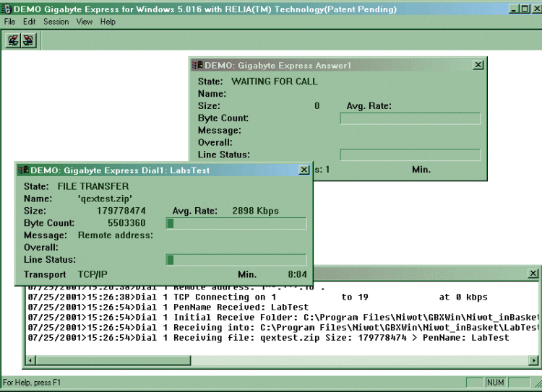Viewport: 542px width, 392px height.
Task: Click the 'Receiving into:' log line
Action: [283, 328]
